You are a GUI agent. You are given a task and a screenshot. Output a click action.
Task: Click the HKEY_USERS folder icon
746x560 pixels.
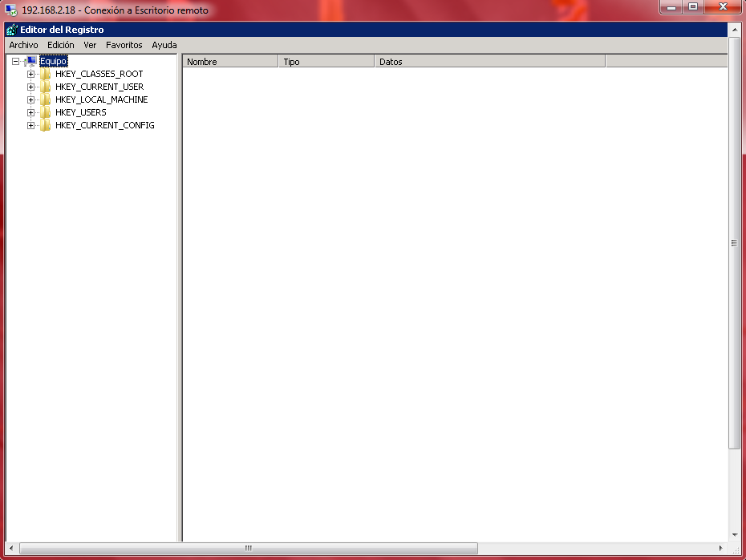[x=46, y=112]
